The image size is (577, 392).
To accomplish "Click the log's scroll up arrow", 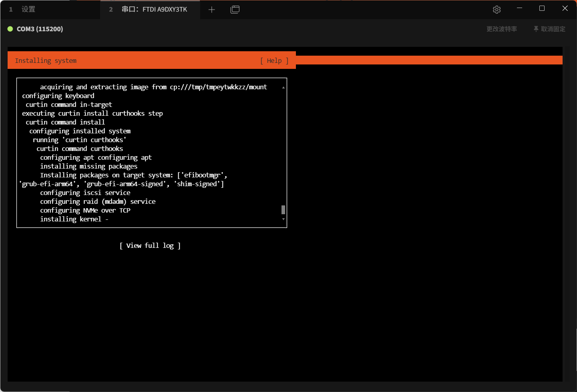I will click(283, 87).
